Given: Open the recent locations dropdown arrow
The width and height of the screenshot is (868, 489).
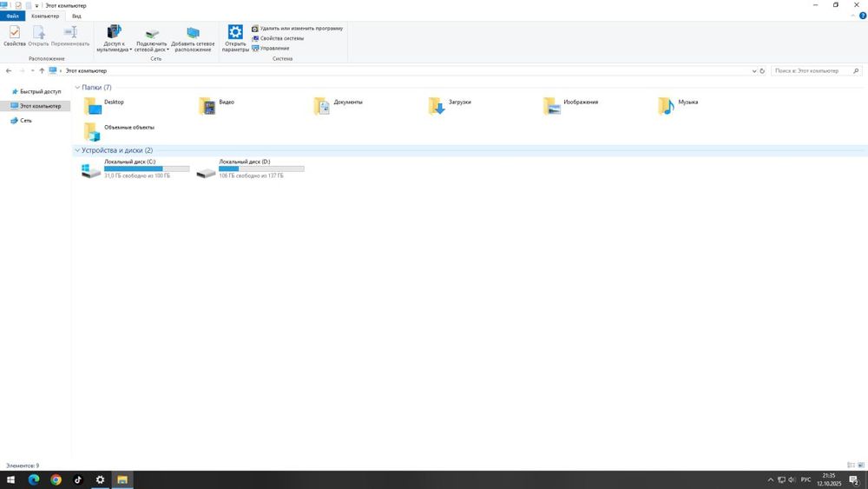Looking at the screenshot, I should [x=33, y=71].
